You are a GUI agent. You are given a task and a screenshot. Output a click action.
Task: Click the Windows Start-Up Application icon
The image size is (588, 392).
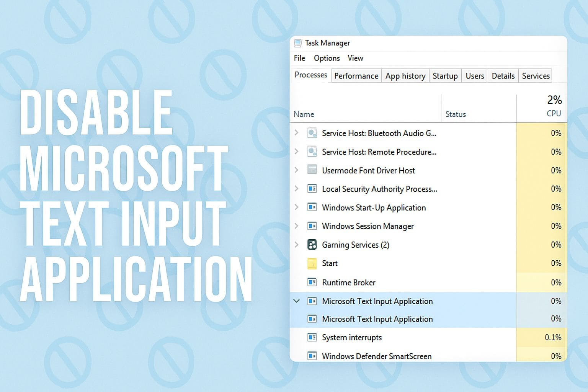coord(312,207)
